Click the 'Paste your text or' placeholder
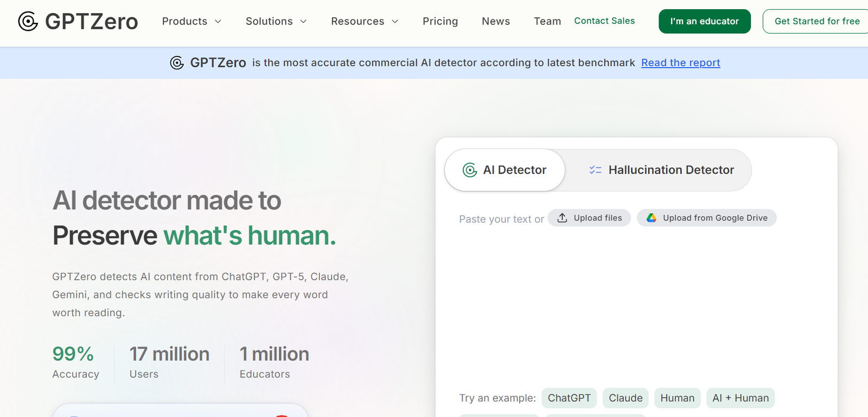Image resolution: width=868 pixels, height=417 pixels. click(x=501, y=219)
